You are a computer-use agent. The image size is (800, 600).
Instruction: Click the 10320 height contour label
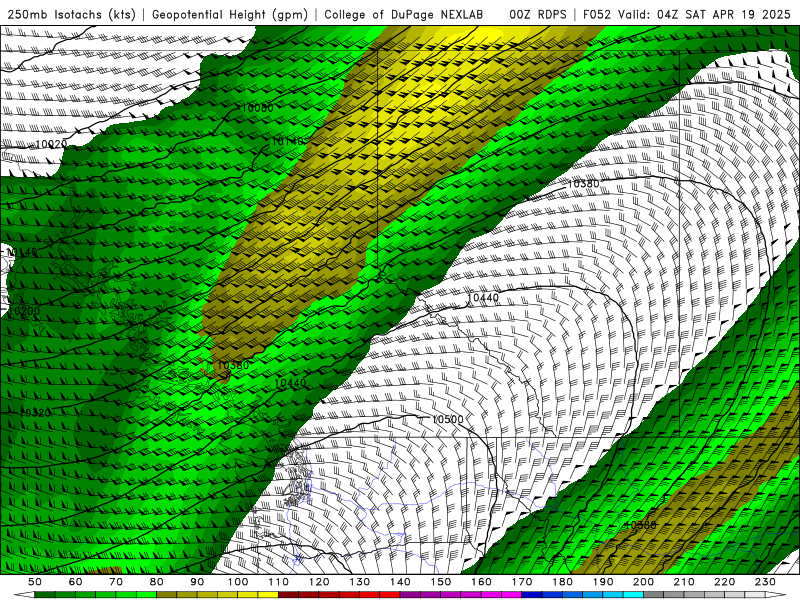click(35, 412)
